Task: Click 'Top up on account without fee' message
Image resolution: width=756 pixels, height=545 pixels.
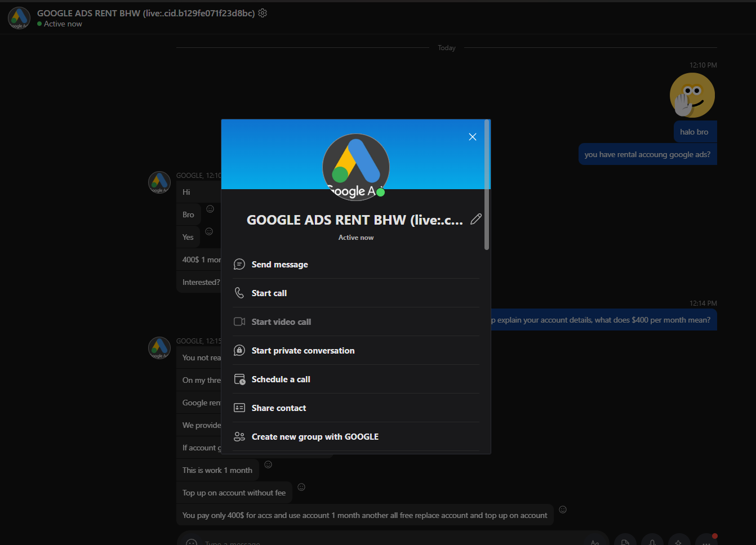Action: tap(234, 493)
